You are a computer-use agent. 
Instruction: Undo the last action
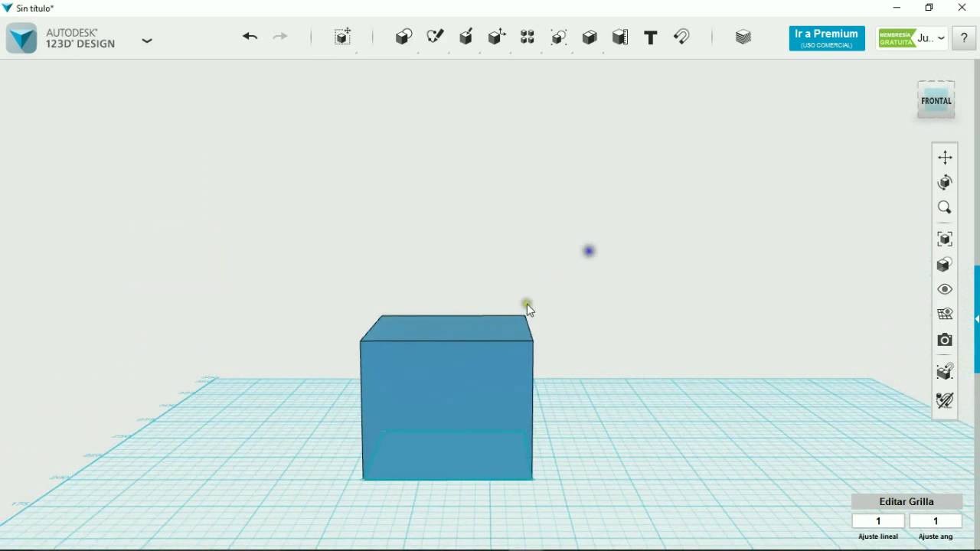pos(250,37)
